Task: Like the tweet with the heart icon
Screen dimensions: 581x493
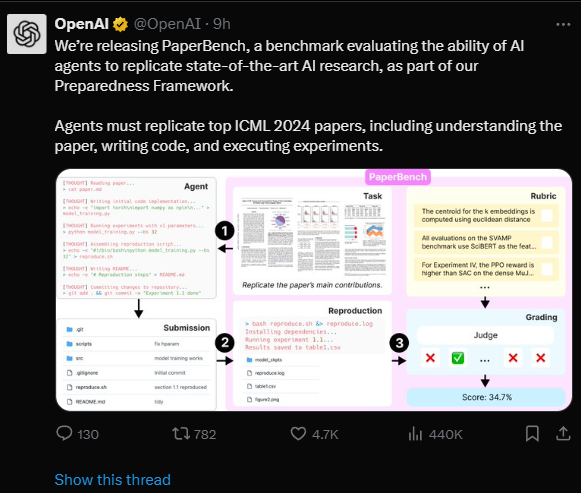Action: (x=298, y=434)
